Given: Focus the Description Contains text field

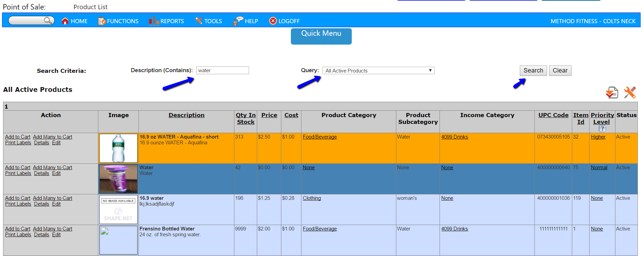Looking at the screenshot, I should 222,70.
